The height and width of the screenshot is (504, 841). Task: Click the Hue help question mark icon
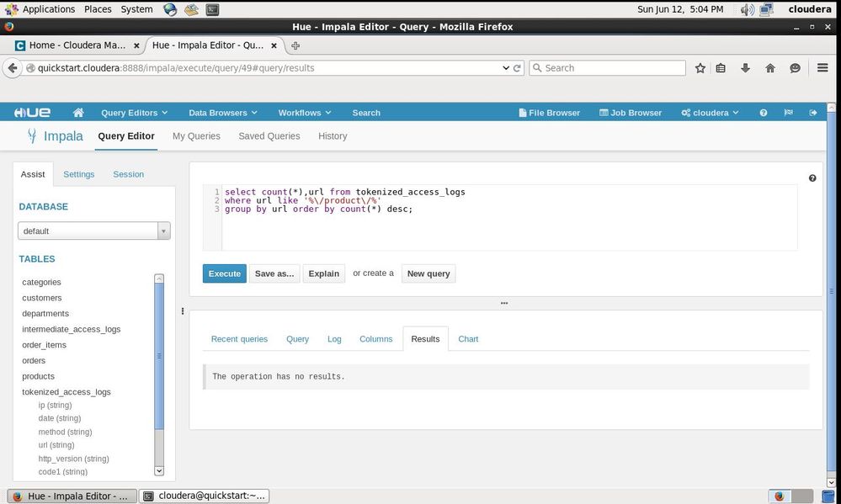[x=764, y=113]
